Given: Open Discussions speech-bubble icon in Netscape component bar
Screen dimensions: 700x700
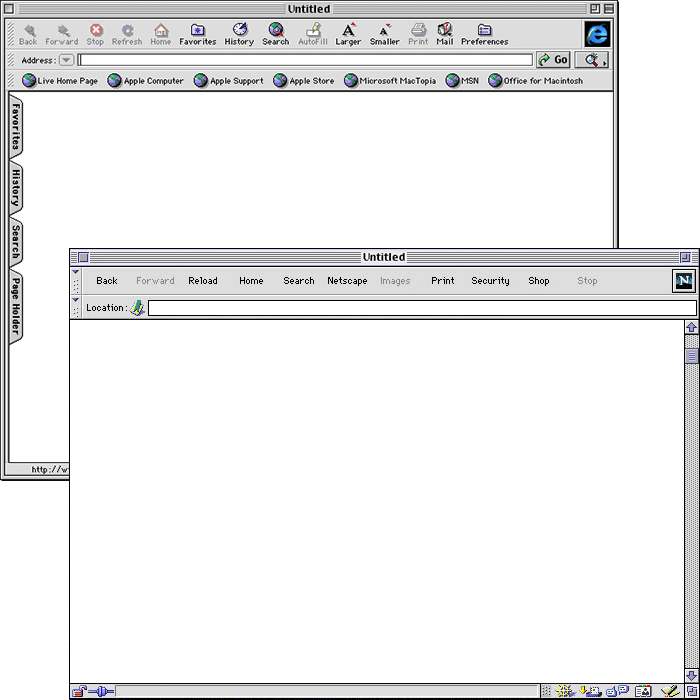Looking at the screenshot, I should click(617, 692).
